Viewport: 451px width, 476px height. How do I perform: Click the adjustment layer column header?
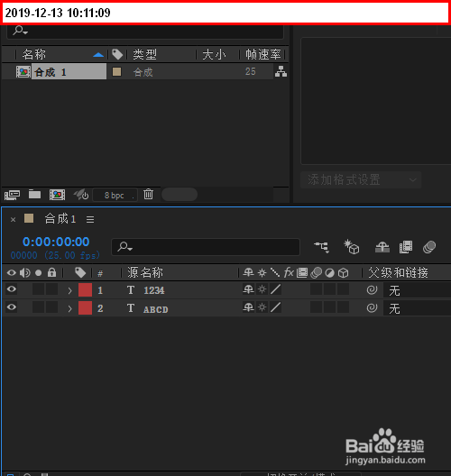329,273
